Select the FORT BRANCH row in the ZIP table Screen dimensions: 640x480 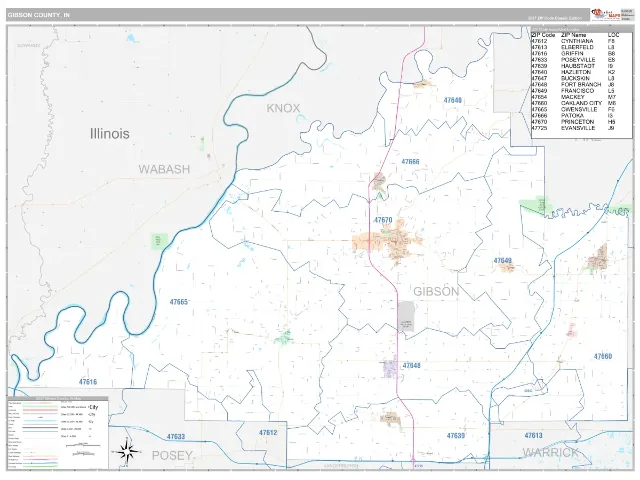pyautogui.click(x=573, y=84)
